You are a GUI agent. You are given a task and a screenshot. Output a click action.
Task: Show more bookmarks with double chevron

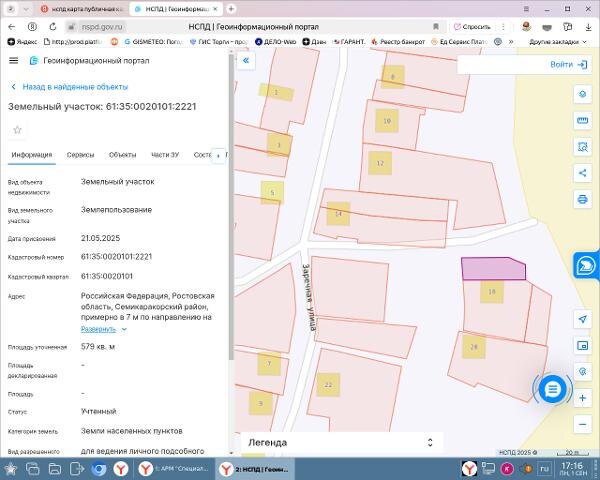coord(511,42)
